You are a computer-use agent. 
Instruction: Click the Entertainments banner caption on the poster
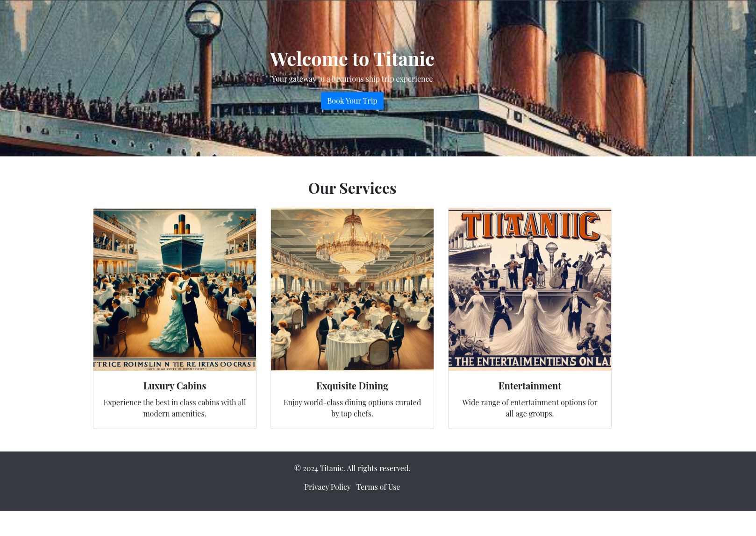[530, 362]
